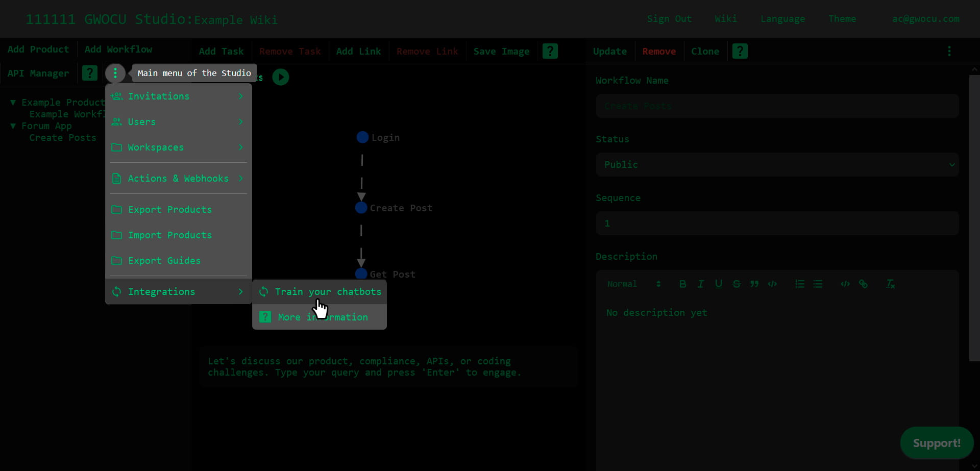Viewport: 980px width, 471px height.
Task: Click the help icon next to Save Image
Action: pyautogui.click(x=550, y=51)
